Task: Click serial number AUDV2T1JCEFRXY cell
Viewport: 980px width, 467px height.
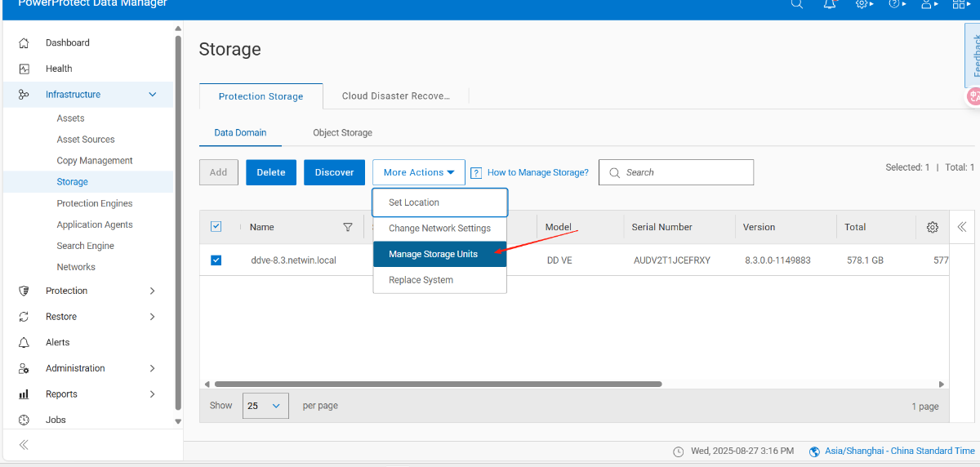Action: (x=672, y=260)
